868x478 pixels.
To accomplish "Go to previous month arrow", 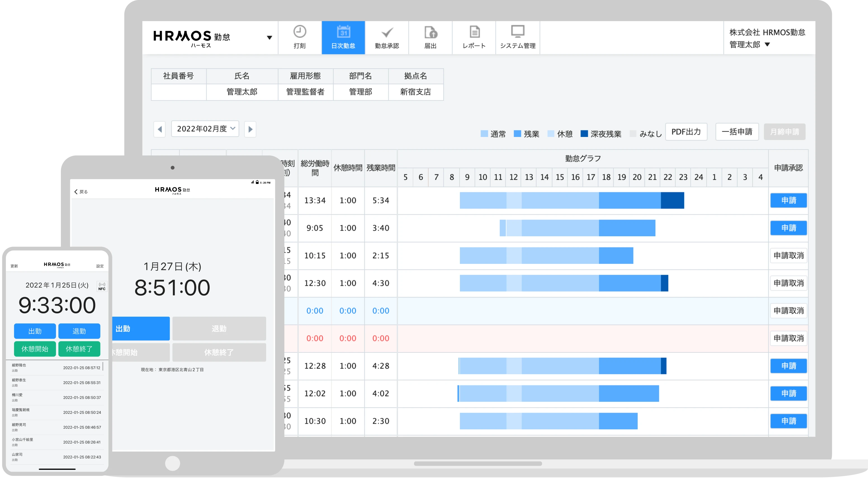I will coord(160,129).
